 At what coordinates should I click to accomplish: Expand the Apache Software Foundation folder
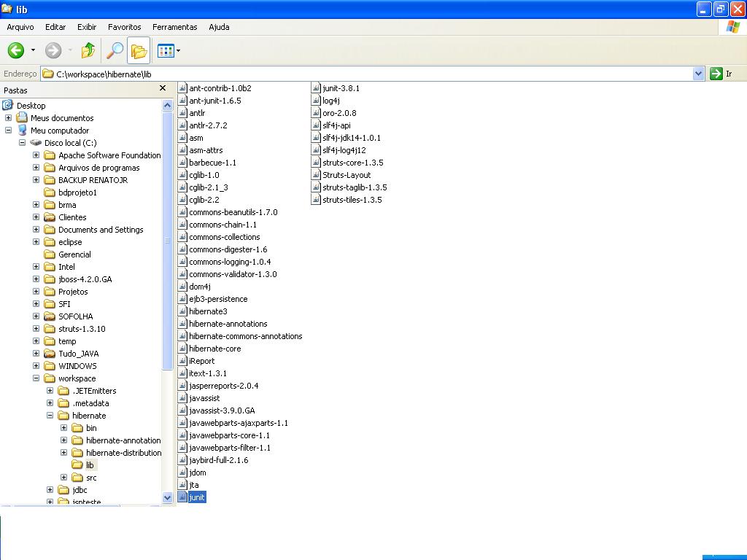coord(36,155)
